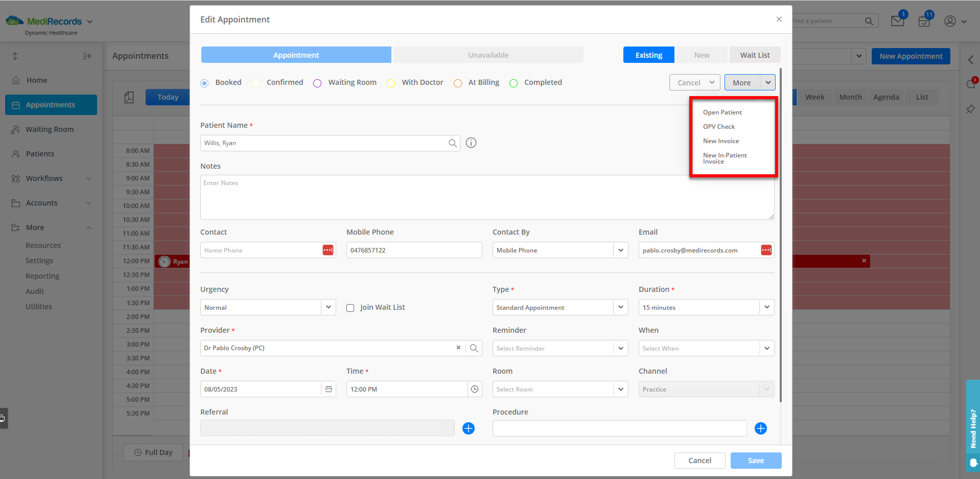Save the appointment
Viewport: 980px width, 479px height.
click(x=756, y=461)
